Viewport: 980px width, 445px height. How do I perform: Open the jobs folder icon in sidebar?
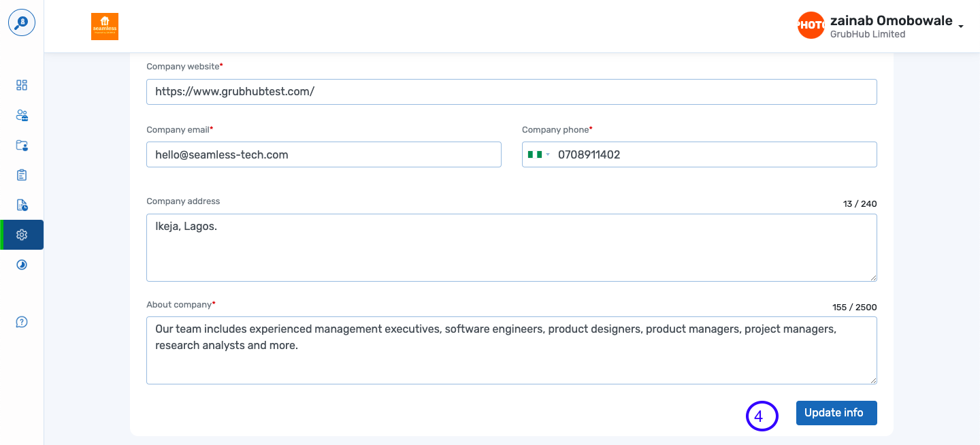click(x=21, y=145)
